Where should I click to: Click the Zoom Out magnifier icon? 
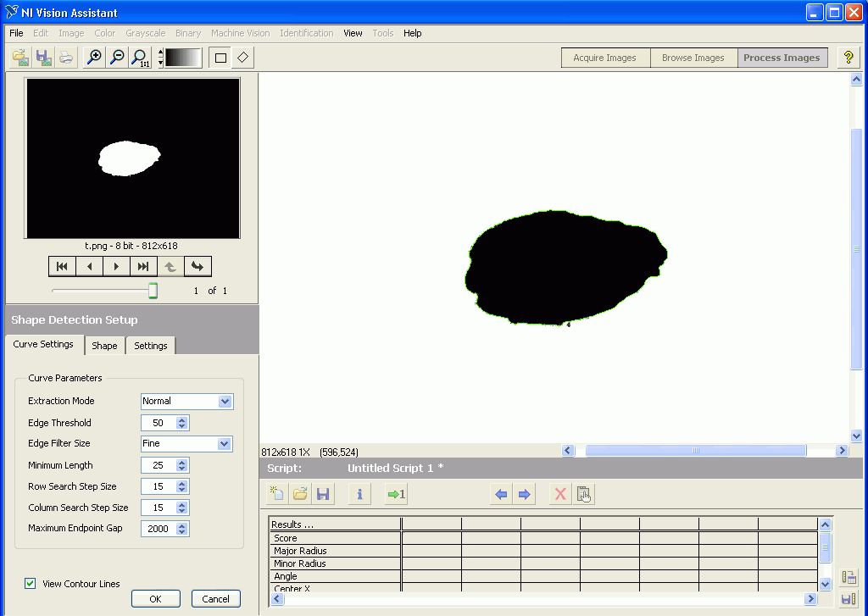tap(117, 58)
